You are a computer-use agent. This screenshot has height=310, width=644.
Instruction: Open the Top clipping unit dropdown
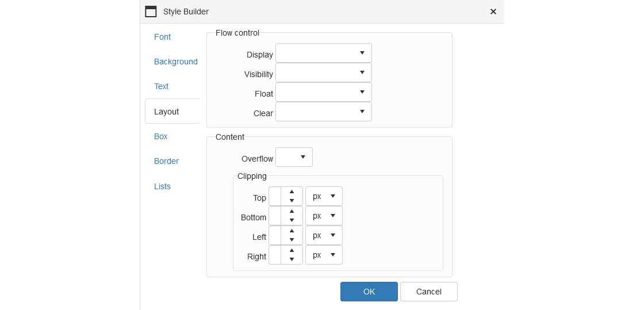pos(324,196)
